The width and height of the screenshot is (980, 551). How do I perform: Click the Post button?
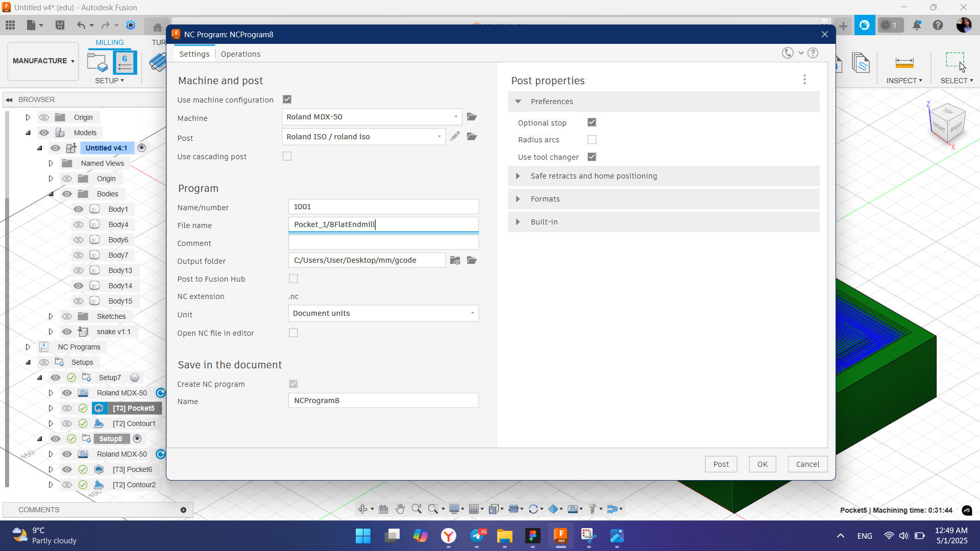coord(721,464)
